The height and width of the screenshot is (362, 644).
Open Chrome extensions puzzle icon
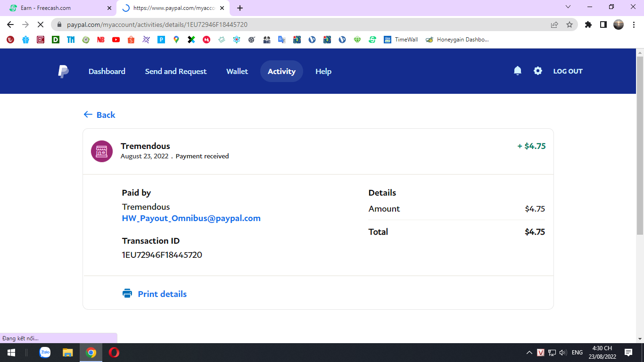(588, 25)
